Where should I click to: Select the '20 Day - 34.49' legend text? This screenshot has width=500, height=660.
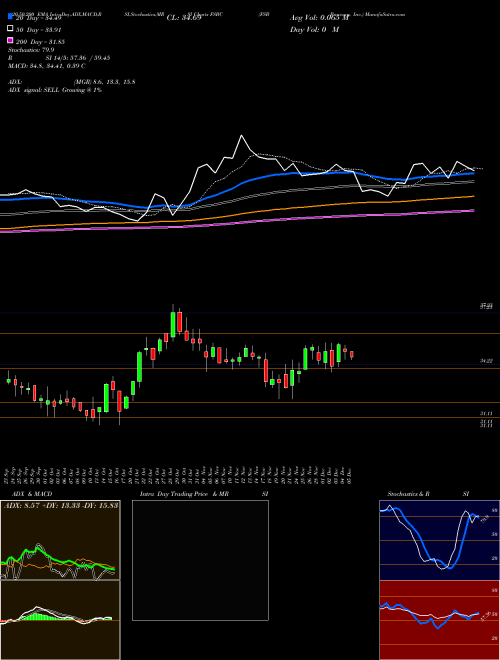coord(38,18)
